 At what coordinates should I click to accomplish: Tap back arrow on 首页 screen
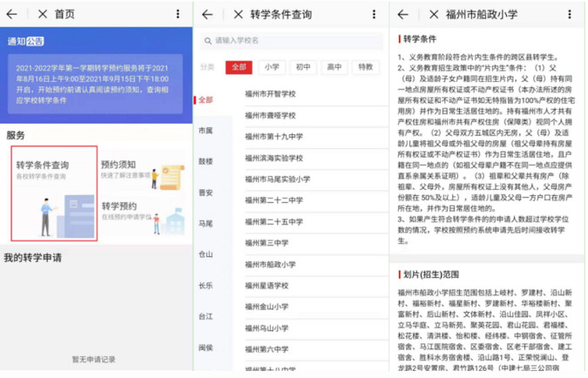12,14
